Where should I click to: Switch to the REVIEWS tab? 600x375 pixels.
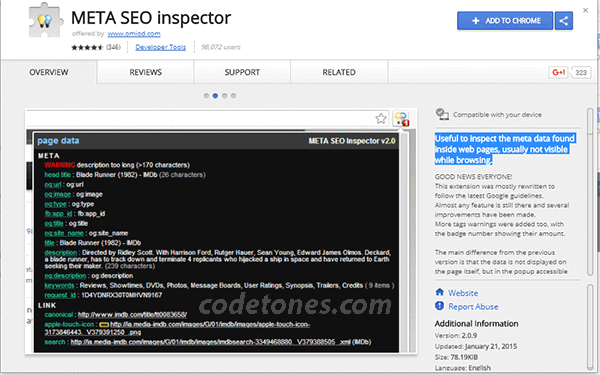coord(145,72)
